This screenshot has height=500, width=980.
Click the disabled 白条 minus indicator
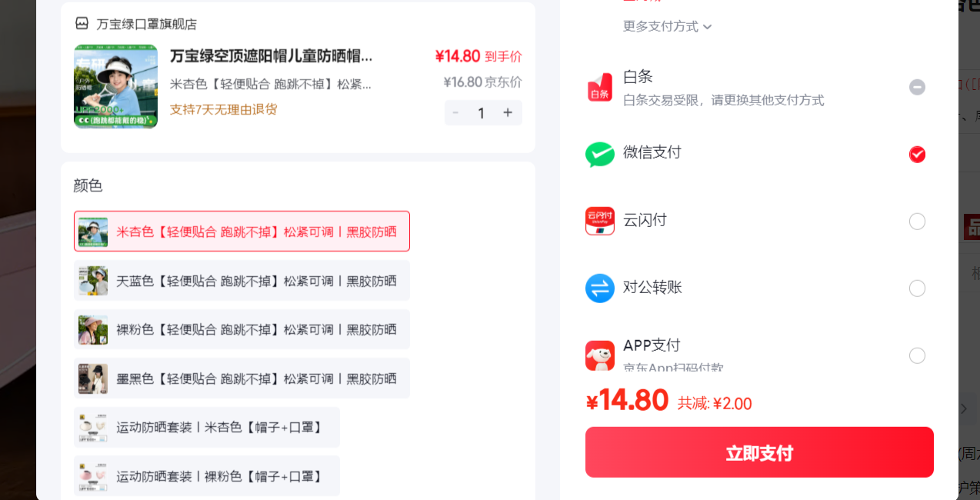(x=917, y=87)
